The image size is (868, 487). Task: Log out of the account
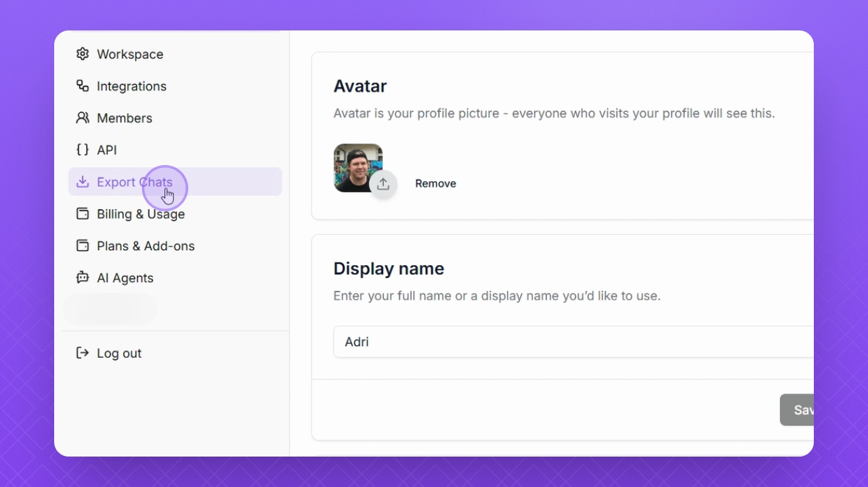(175, 353)
